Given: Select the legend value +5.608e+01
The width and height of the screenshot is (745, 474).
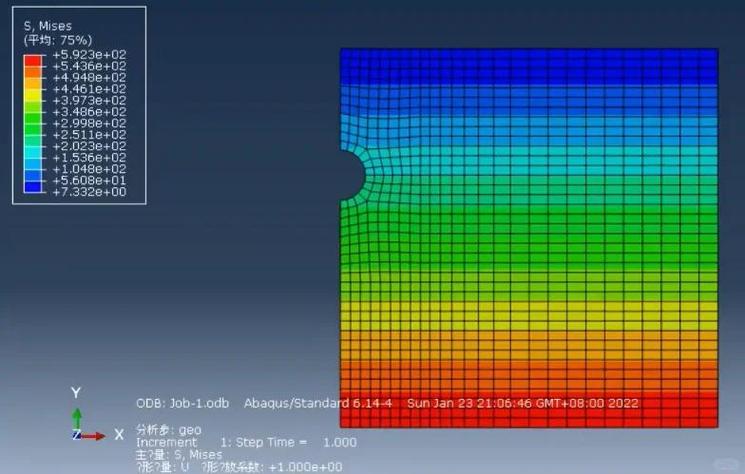Looking at the screenshot, I should coord(89,180).
